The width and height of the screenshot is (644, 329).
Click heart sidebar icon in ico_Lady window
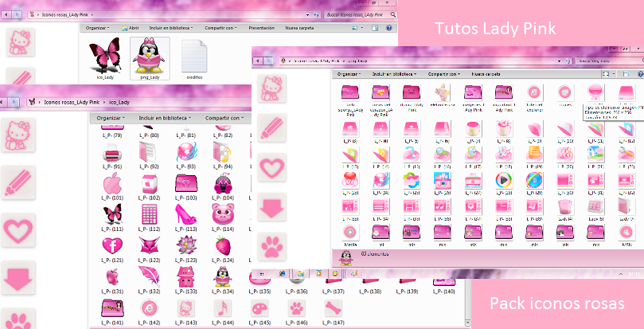pyautogui.click(x=18, y=230)
